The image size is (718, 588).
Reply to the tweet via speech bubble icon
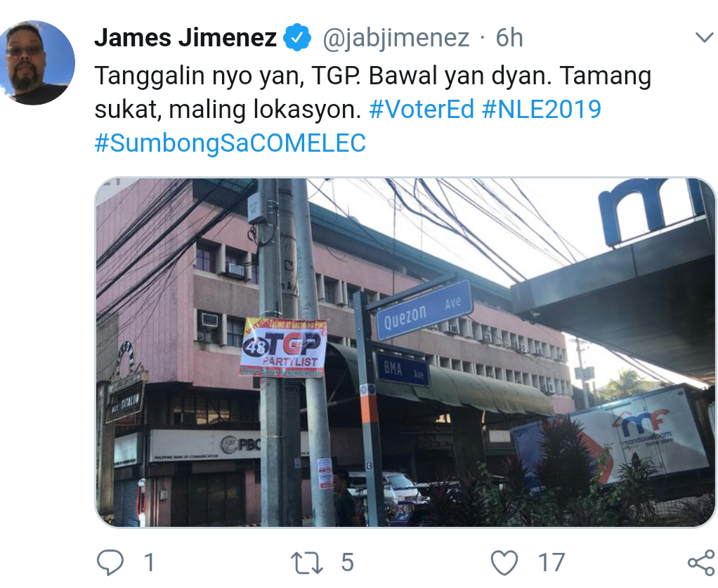(x=110, y=562)
